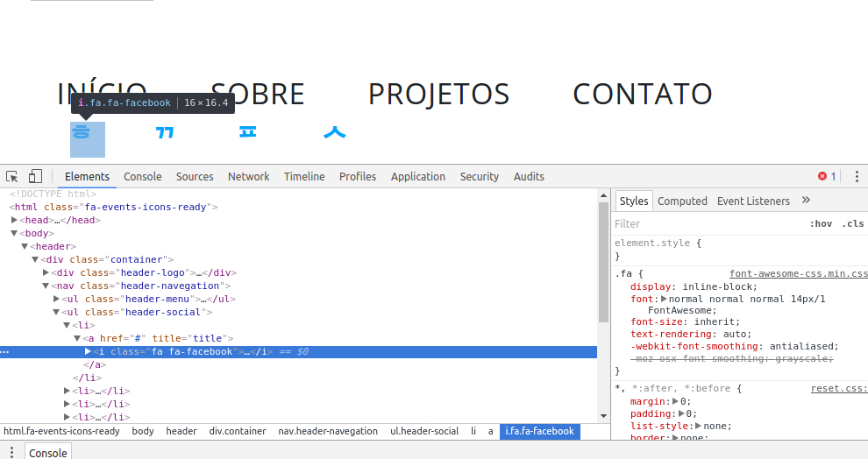Activate the inspect element picker icon

[x=11, y=176]
